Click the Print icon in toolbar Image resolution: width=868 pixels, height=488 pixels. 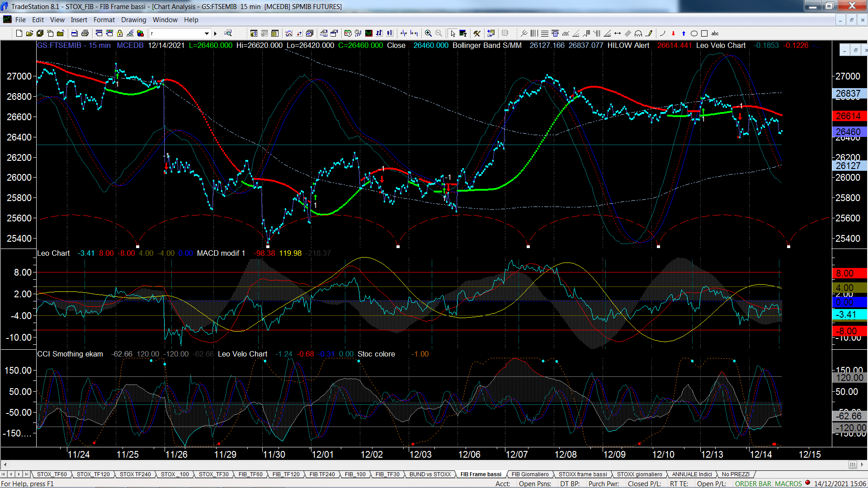tap(85, 33)
